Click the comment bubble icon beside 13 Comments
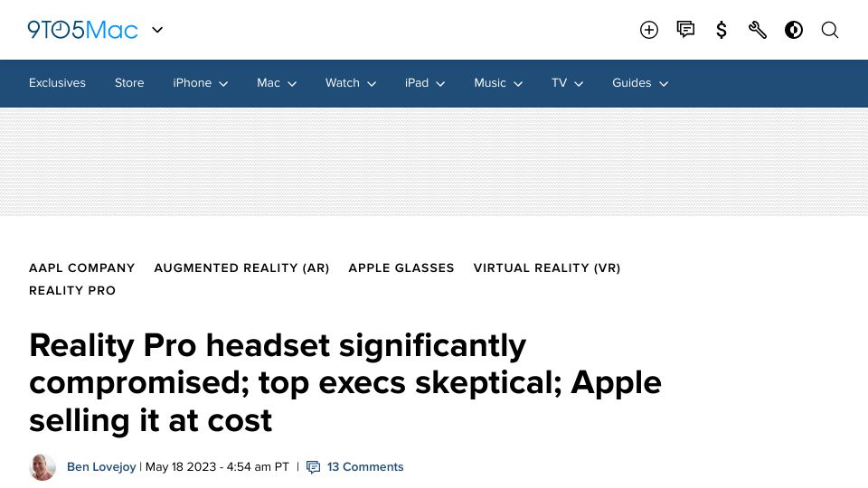868x488 pixels. click(314, 467)
